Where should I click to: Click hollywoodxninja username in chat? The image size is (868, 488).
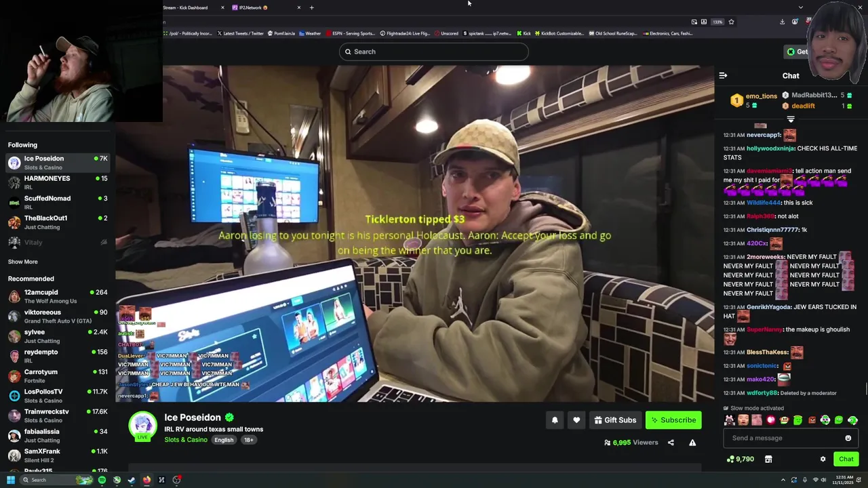770,148
